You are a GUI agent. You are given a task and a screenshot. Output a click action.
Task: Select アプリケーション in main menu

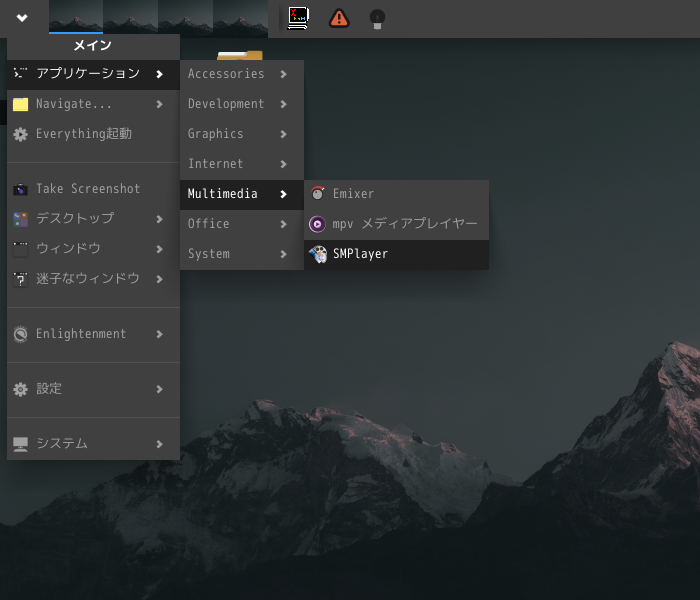click(x=93, y=74)
